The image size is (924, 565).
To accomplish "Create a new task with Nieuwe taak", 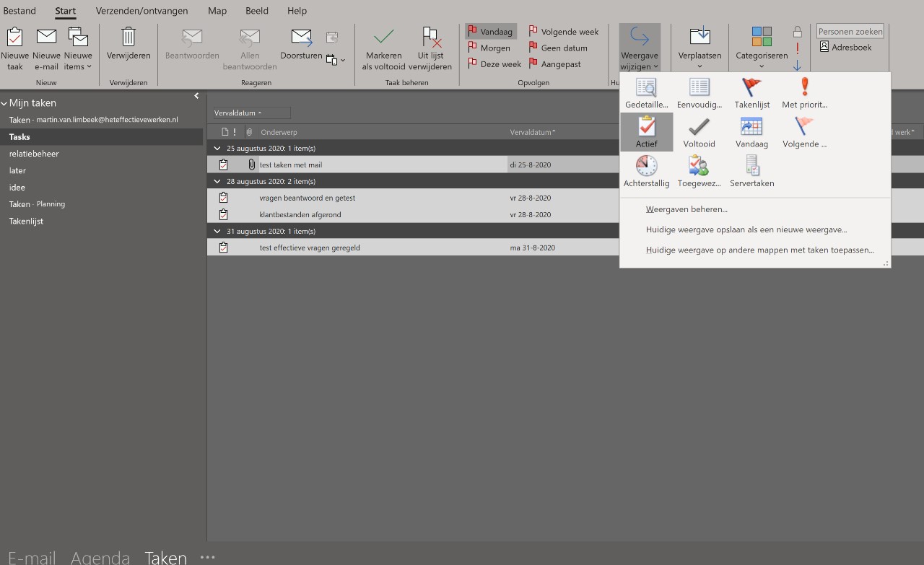I will (15, 49).
